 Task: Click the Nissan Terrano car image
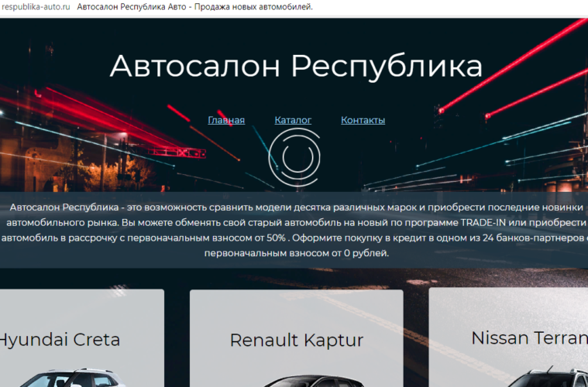542,377
